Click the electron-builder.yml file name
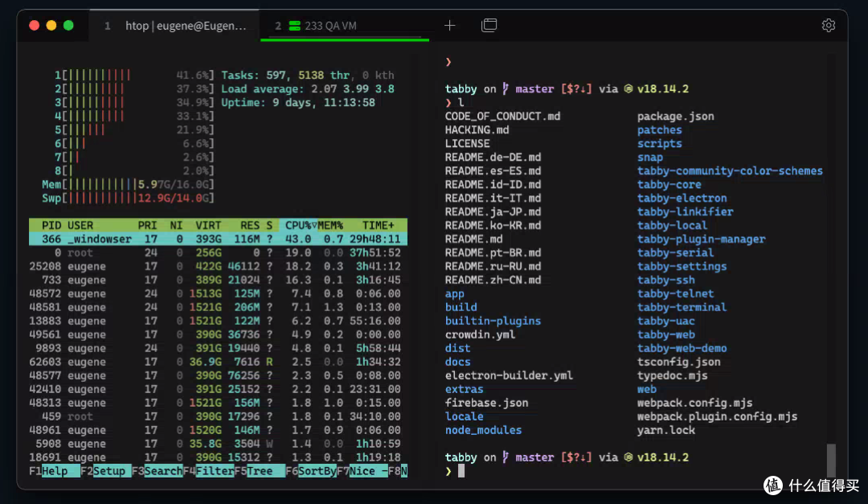The image size is (868, 504). click(509, 375)
